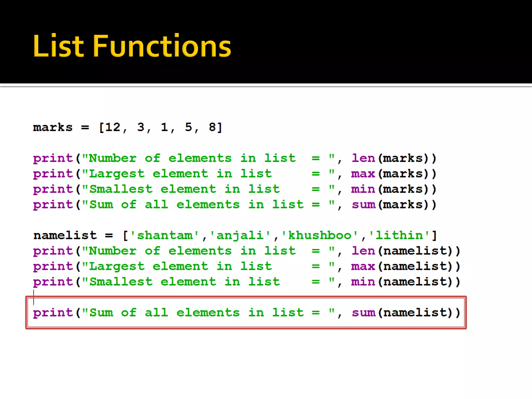This screenshot has height=399, width=532.
Task: Click the List Functions slide title
Action: coord(132,46)
